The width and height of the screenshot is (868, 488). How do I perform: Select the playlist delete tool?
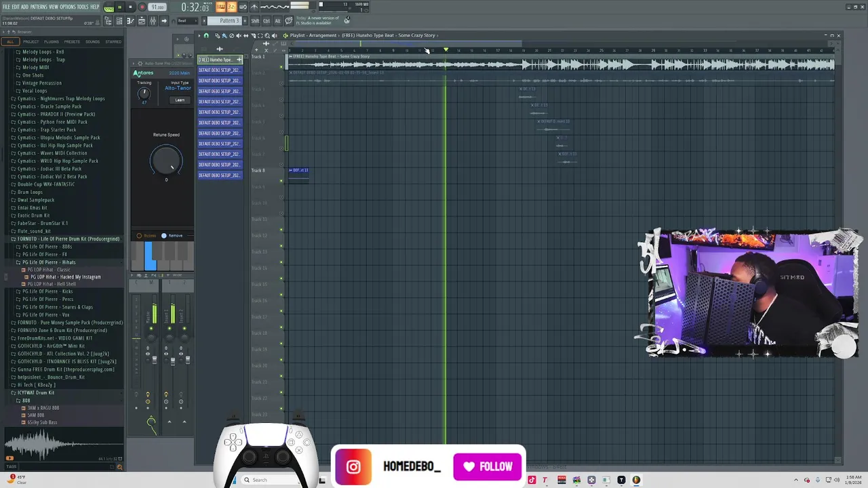click(231, 35)
